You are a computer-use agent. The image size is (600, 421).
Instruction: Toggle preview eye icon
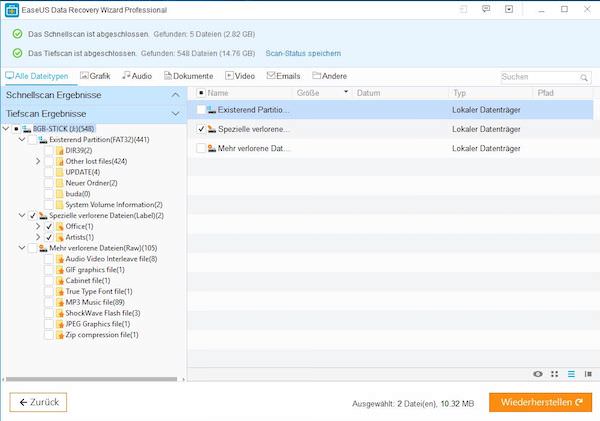538,374
